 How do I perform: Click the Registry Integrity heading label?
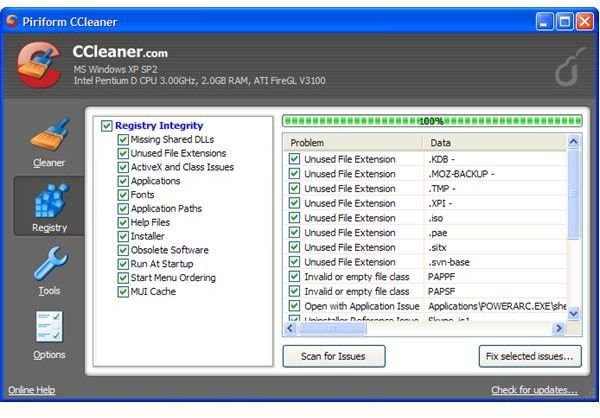click(x=159, y=126)
